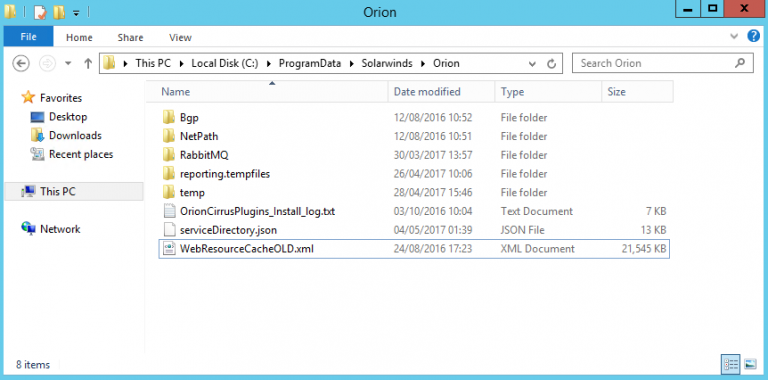Switch to large icons view
768x380 pixels.
750,364
